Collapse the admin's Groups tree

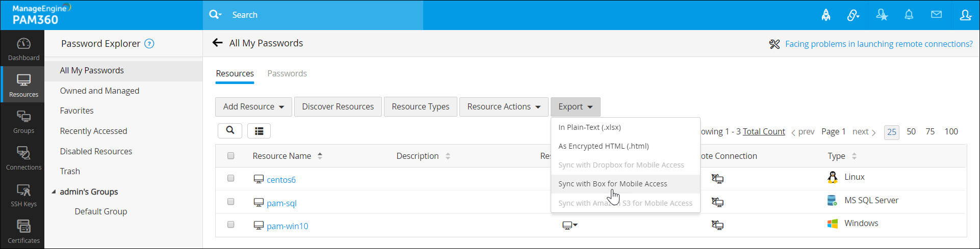tap(54, 192)
